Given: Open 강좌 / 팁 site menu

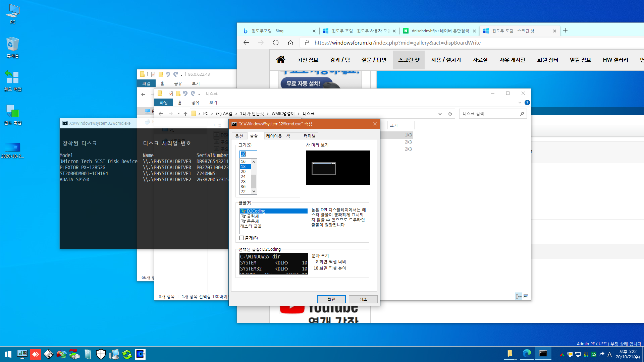Looking at the screenshot, I should [340, 60].
